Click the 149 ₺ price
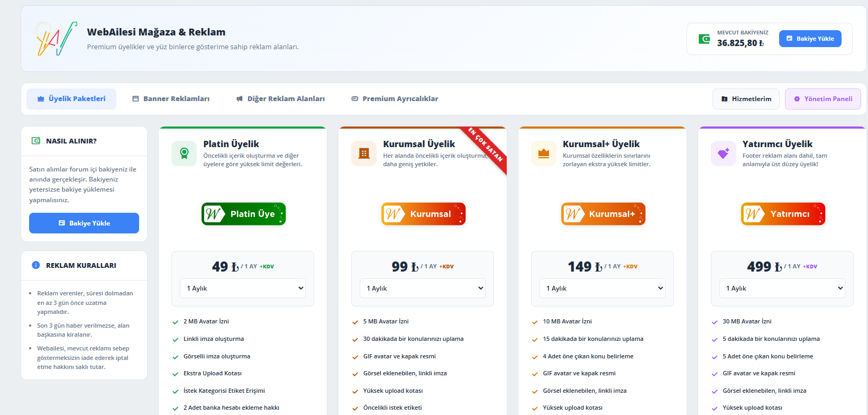This screenshot has width=868, height=415. point(585,267)
